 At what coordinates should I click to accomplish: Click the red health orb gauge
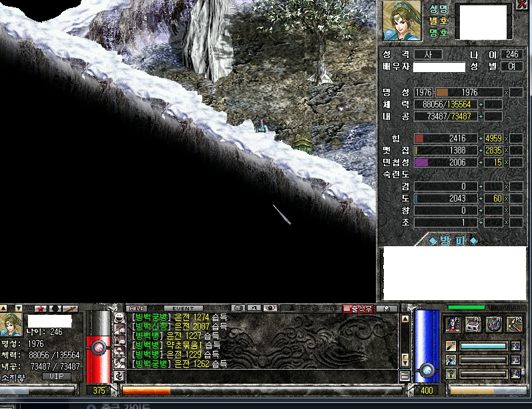[x=99, y=347]
